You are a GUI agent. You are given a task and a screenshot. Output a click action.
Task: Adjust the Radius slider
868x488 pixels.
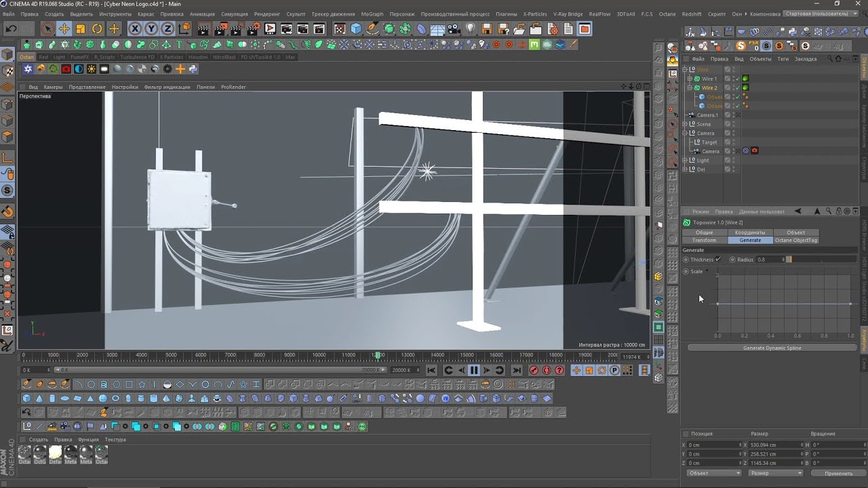823,260
